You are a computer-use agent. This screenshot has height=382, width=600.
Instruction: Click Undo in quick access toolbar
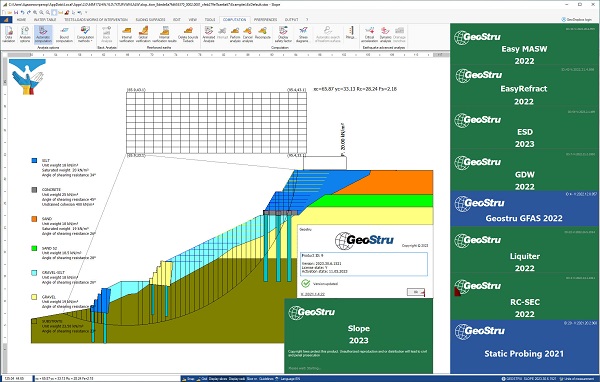coord(22,12)
